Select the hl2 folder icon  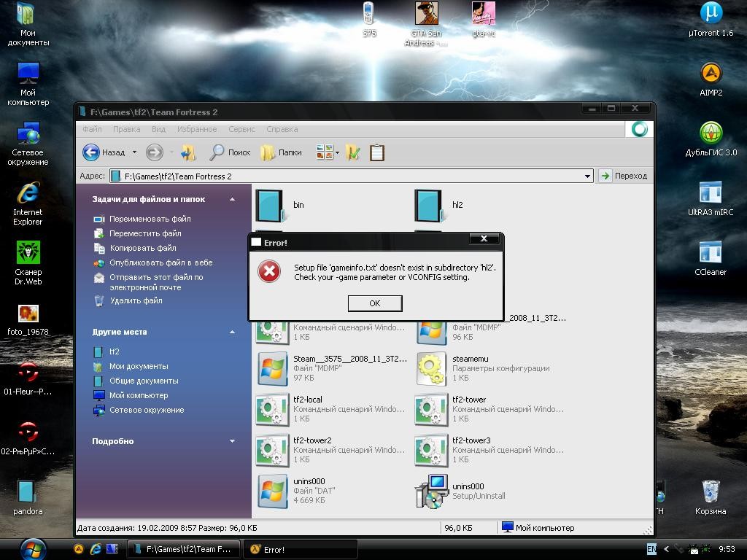(430, 206)
